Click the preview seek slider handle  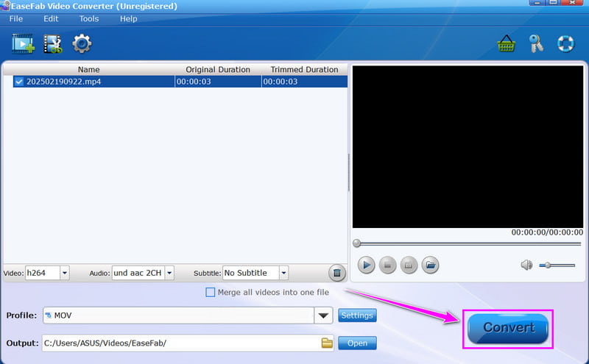click(x=356, y=243)
